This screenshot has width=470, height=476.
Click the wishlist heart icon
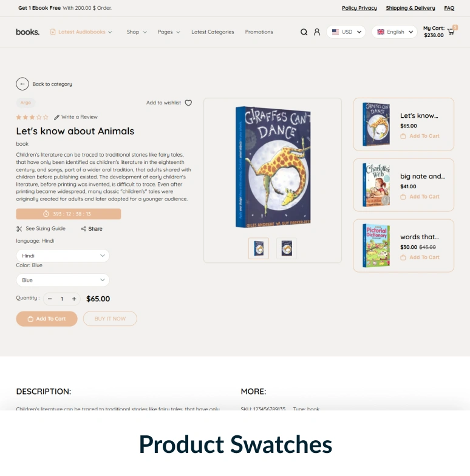coord(188,103)
